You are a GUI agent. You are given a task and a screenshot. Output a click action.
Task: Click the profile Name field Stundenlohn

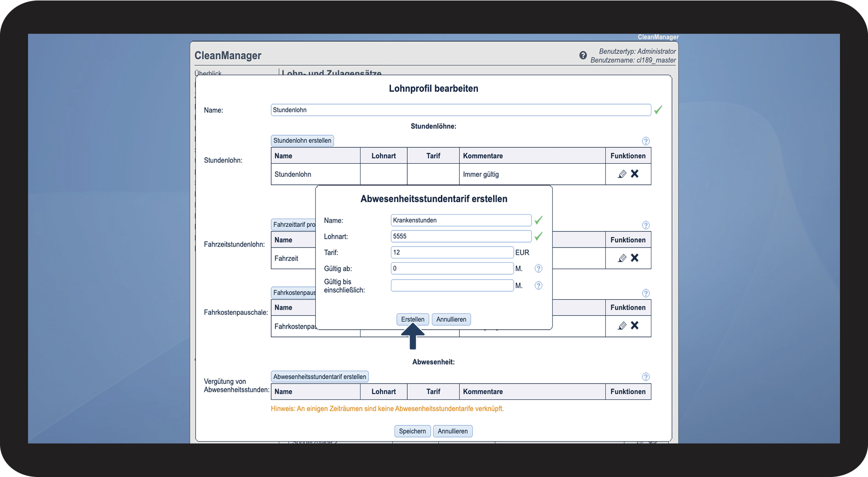coord(461,110)
